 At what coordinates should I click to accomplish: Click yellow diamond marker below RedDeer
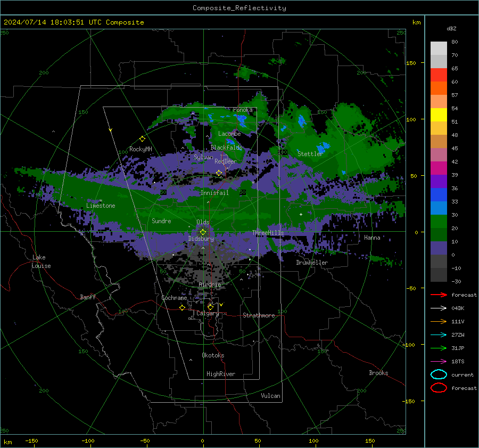219,173
